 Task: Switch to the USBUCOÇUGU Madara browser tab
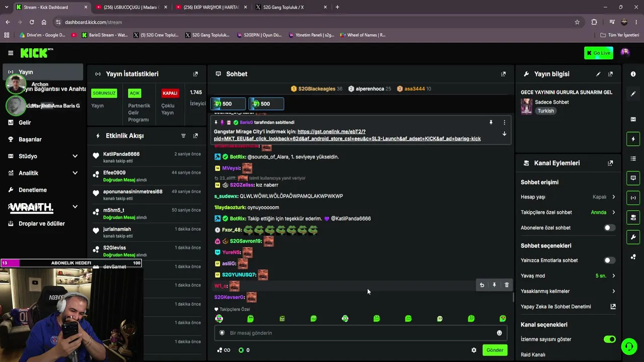coord(132,7)
